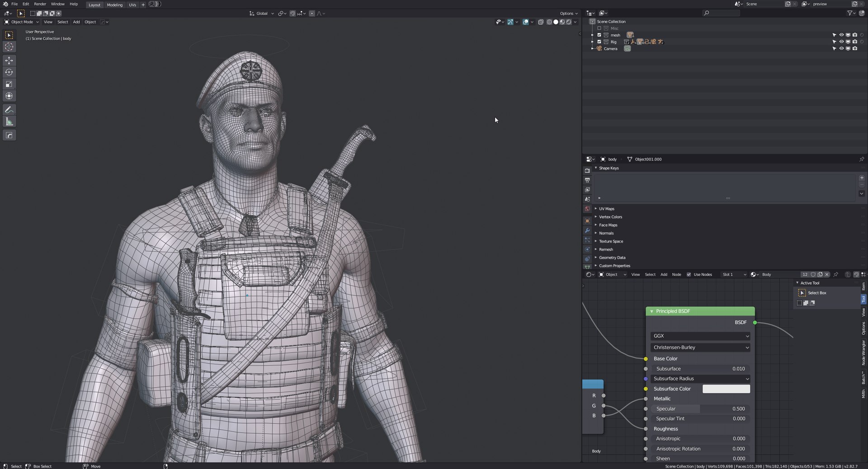Hide Rig collection with eye icon
The width and height of the screenshot is (868, 469).
click(x=841, y=42)
